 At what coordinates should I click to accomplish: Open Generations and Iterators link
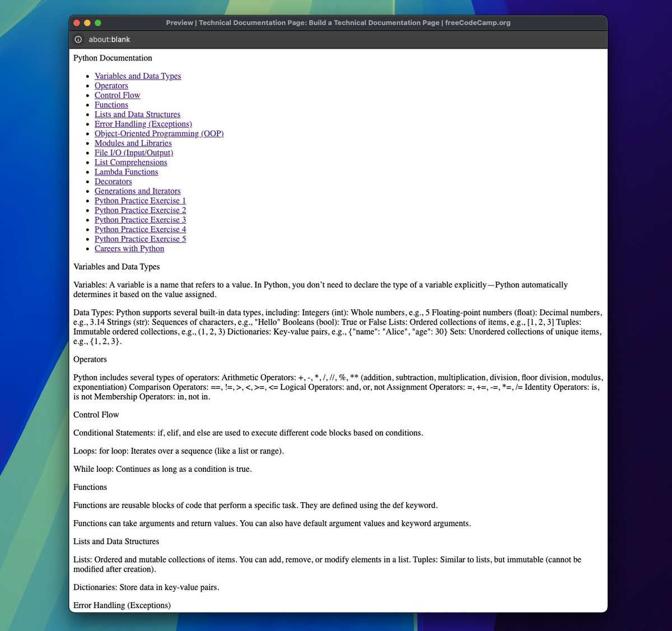pyautogui.click(x=138, y=191)
